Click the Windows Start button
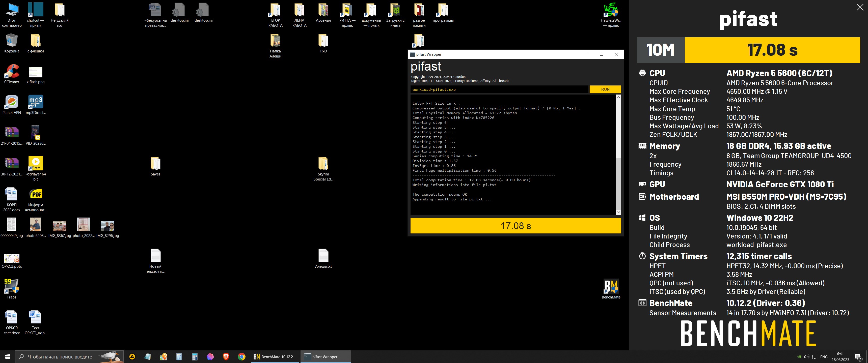The width and height of the screenshot is (868, 363). point(7,357)
